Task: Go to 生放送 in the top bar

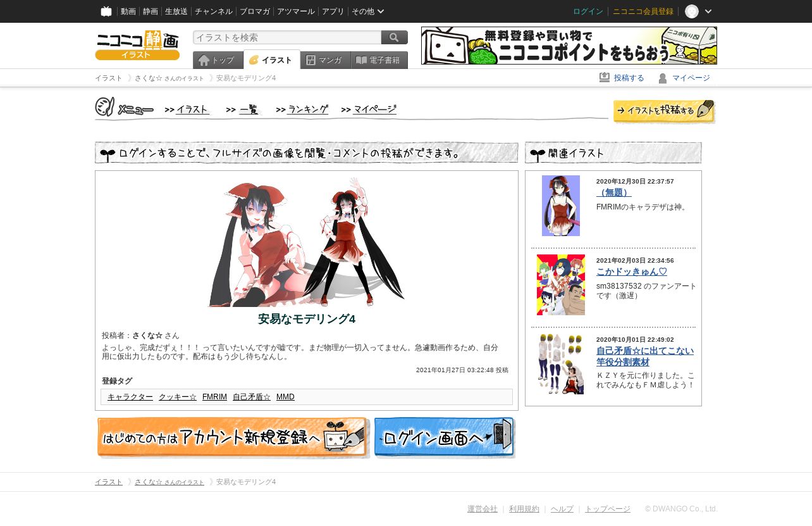Action: pos(176,11)
